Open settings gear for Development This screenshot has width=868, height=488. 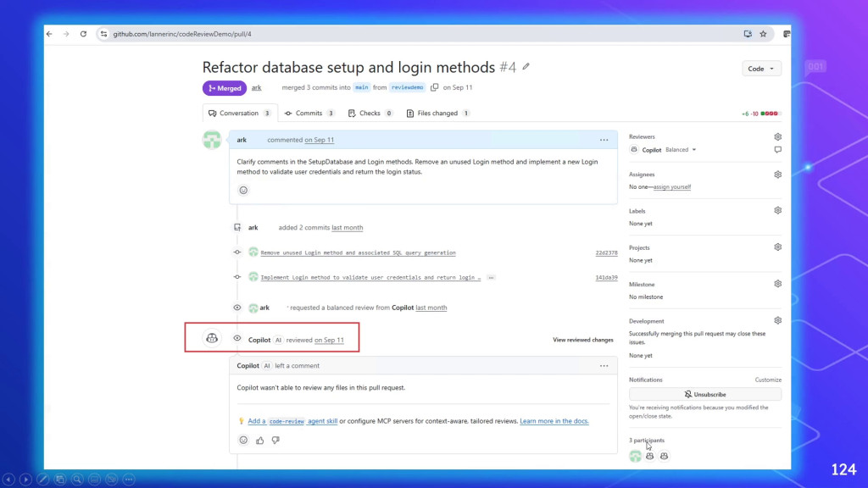pyautogui.click(x=778, y=320)
